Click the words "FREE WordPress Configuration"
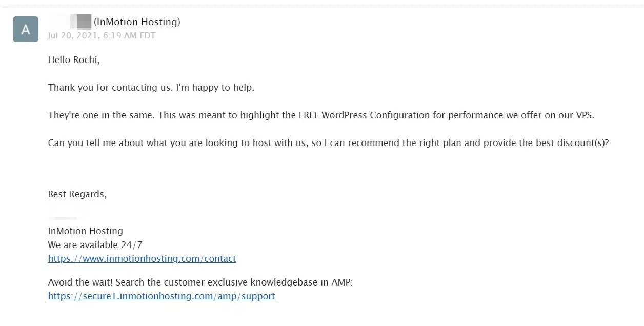This screenshot has width=644, height=326. point(365,115)
